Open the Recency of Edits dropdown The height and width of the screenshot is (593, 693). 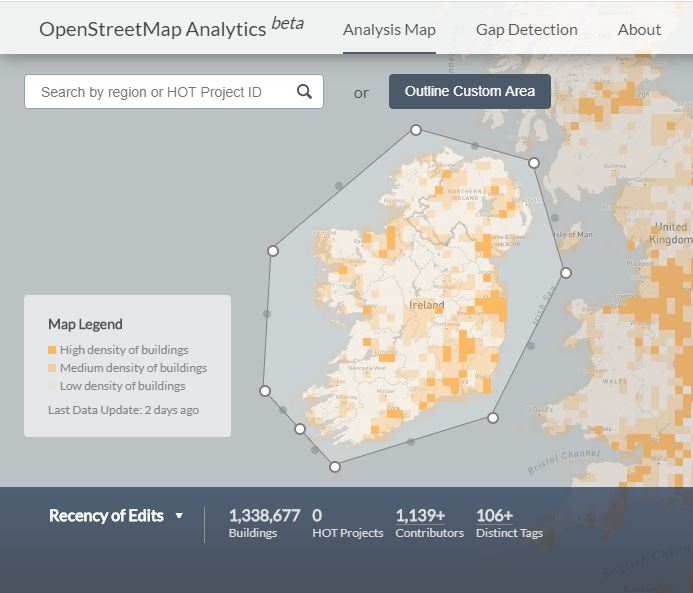[x=106, y=516]
